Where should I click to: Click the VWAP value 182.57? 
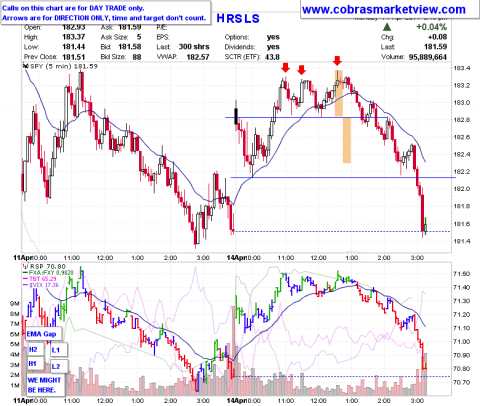click(198, 57)
